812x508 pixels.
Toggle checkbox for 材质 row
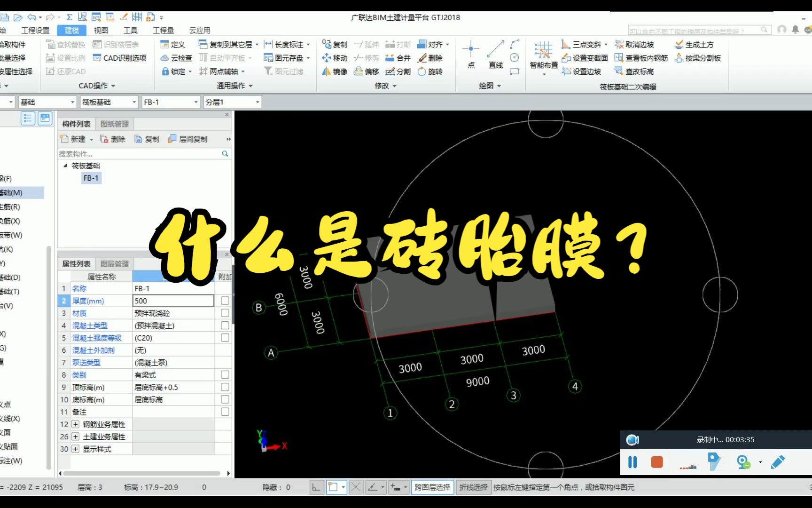click(225, 313)
